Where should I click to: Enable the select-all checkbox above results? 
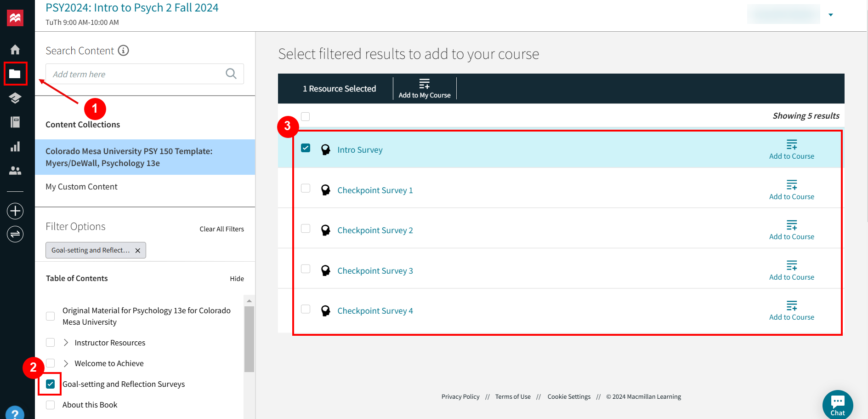pyautogui.click(x=306, y=116)
